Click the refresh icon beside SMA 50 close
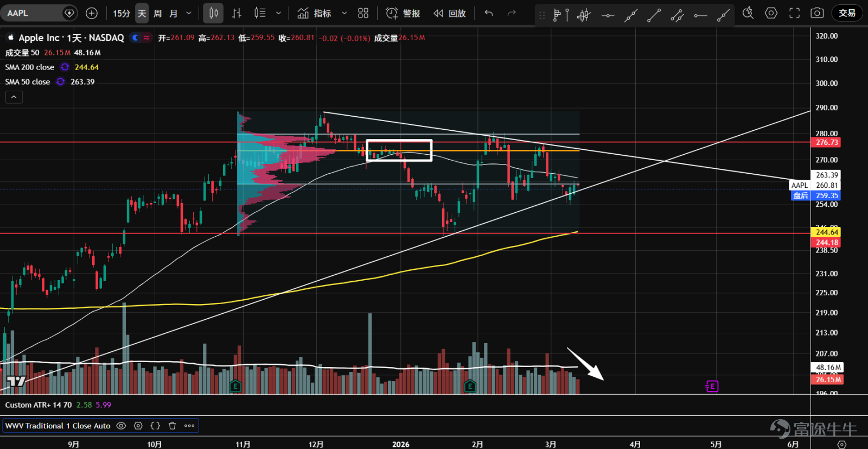The image size is (868, 449). (x=61, y=81)
